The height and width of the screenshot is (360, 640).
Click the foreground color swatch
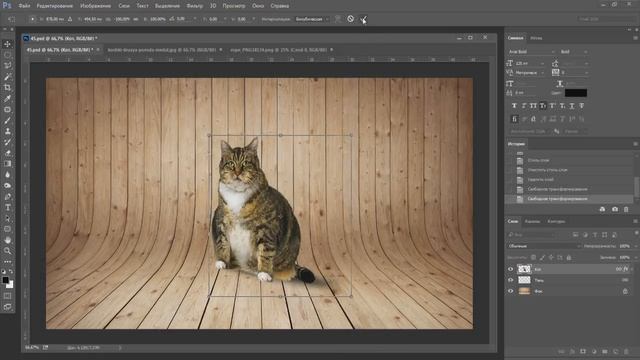tap(5, 280)
